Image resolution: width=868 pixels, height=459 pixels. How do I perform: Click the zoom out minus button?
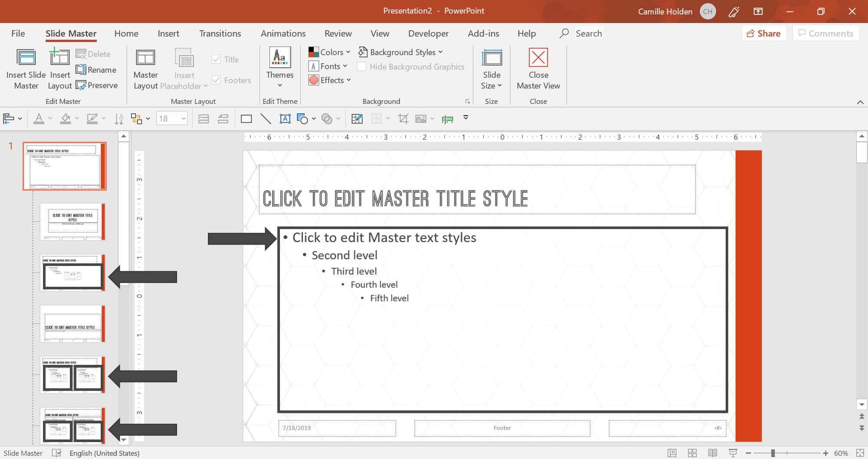pos(748,453)
